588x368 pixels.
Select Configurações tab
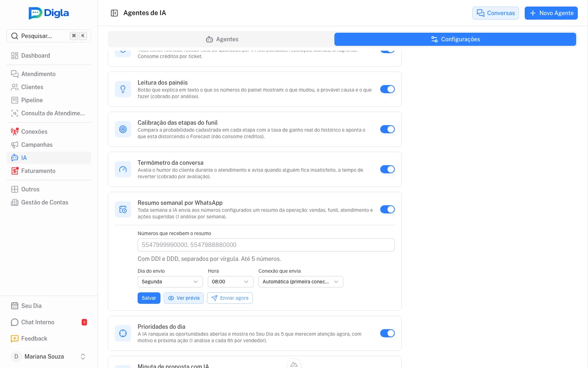point(455,39)
